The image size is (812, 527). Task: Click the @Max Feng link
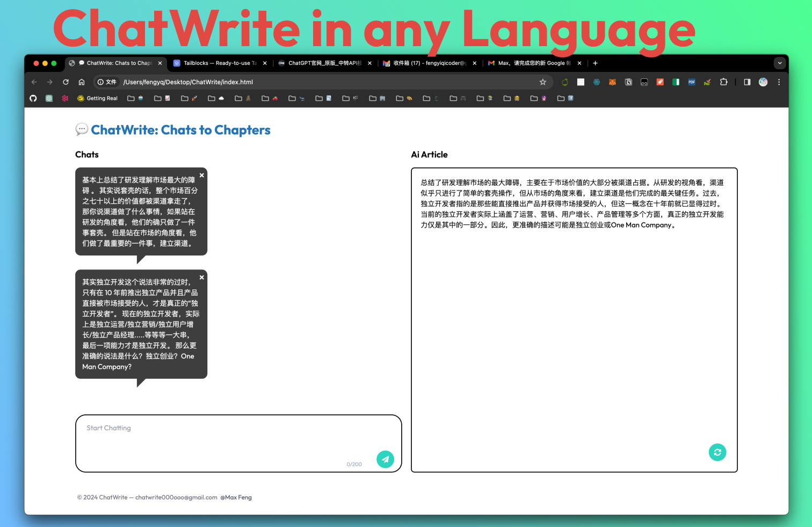[236, 497]
